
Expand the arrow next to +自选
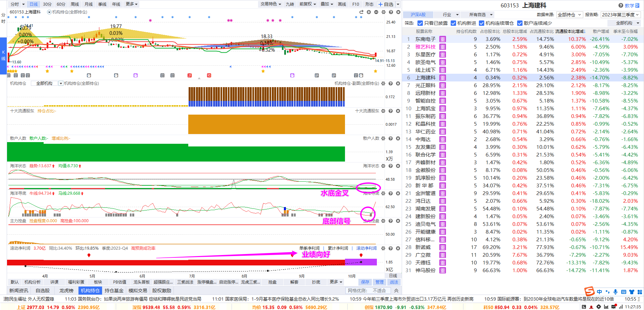[398, 4]
